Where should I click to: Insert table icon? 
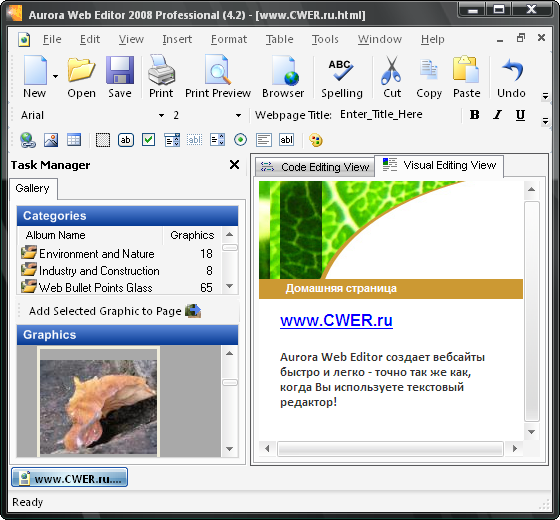pos(74,140)
